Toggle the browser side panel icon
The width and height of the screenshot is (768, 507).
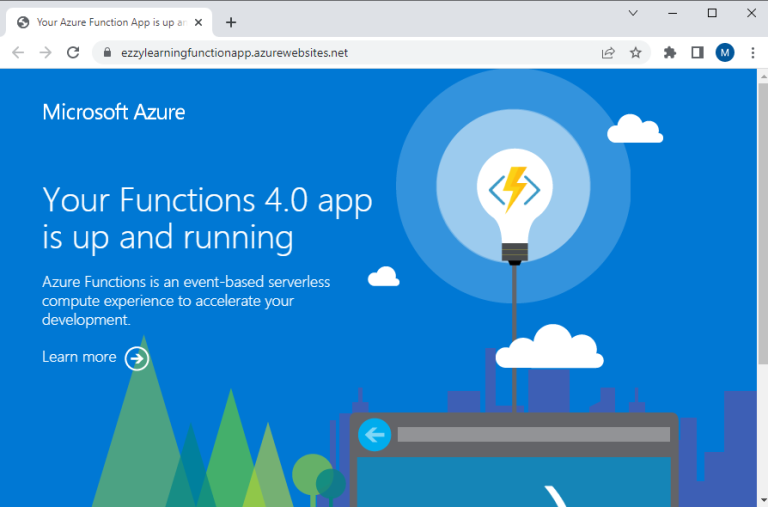[x=697, y=53]
